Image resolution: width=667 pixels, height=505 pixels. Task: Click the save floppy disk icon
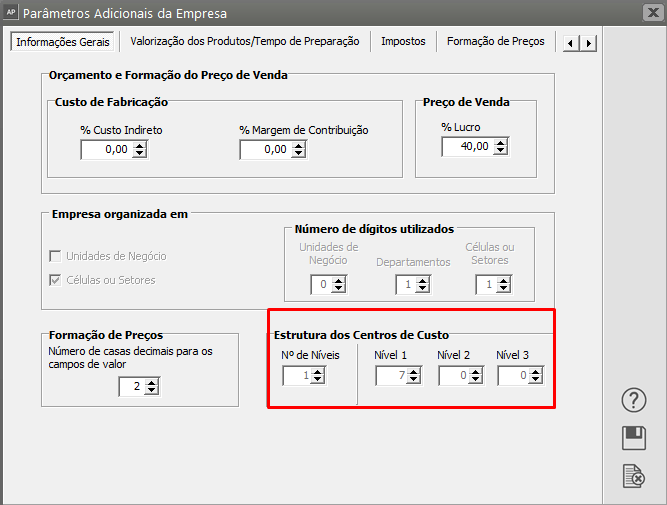(634, 438)
